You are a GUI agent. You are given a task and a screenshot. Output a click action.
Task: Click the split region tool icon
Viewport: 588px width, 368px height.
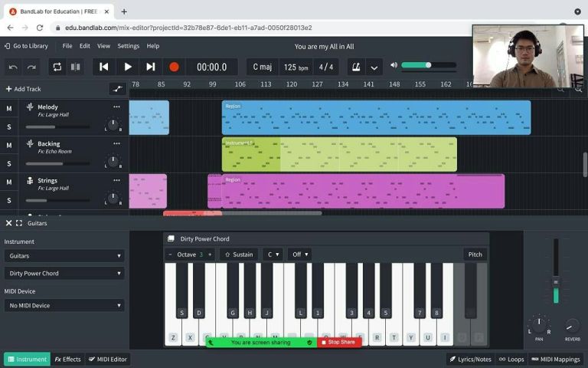tap(75, 67)
